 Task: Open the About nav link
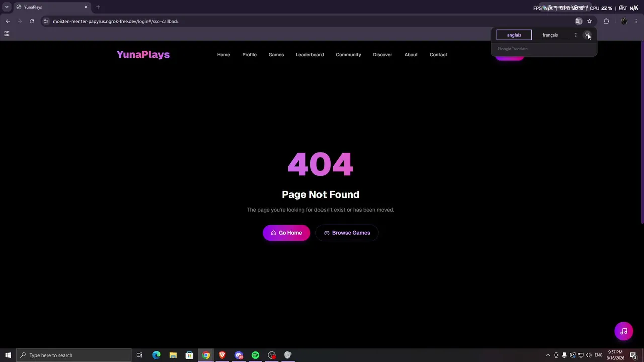[411, 54]
